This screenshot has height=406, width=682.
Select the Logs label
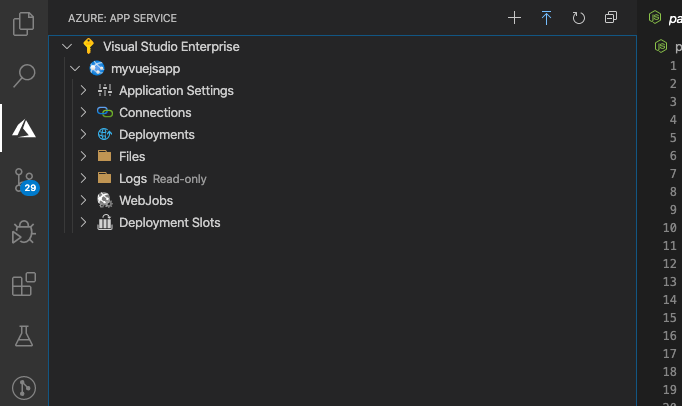click(133, 179)
